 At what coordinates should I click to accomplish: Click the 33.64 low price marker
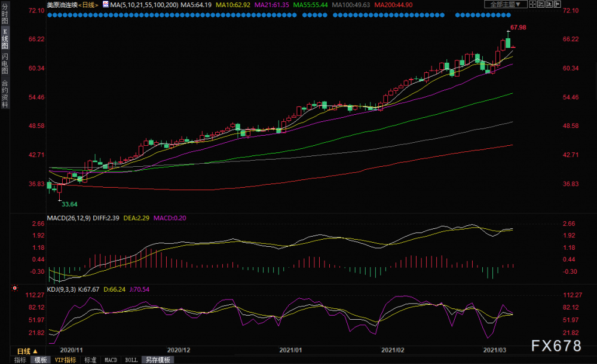point(69,204)
